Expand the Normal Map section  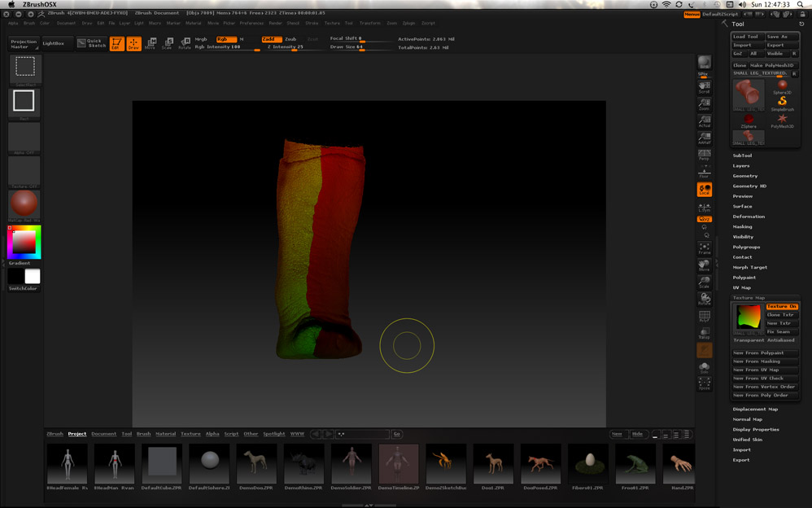click(x=747, y=419)
